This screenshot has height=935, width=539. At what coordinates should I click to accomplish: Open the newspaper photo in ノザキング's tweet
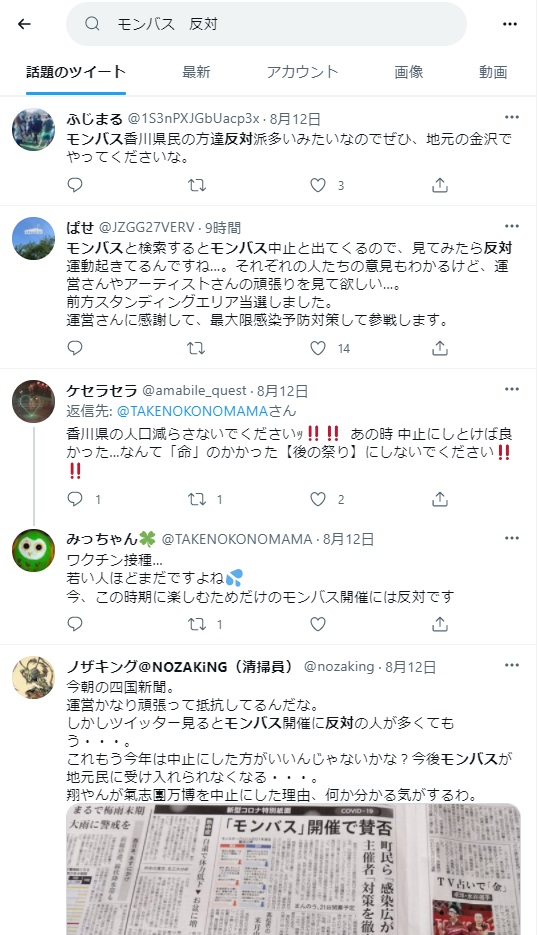pyautogui.click(x=293, y=869)
